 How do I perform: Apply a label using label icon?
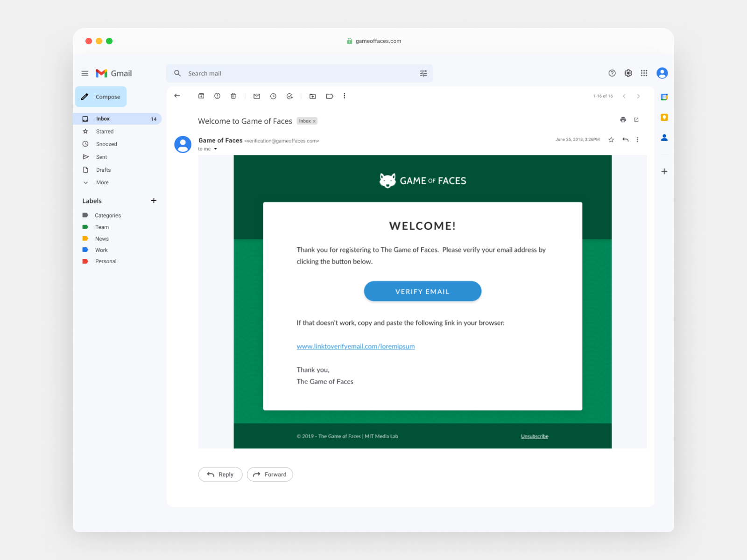click(x=330, y=96)
